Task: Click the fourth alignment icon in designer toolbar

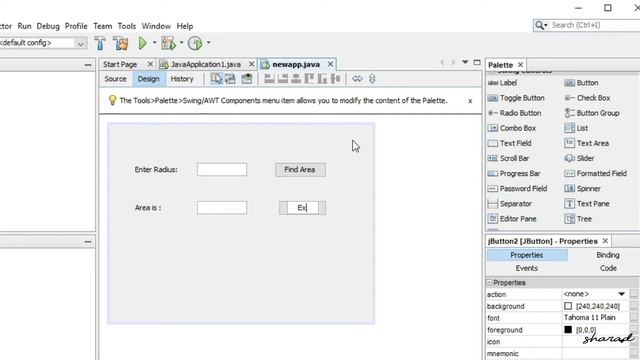Action: 309,79
